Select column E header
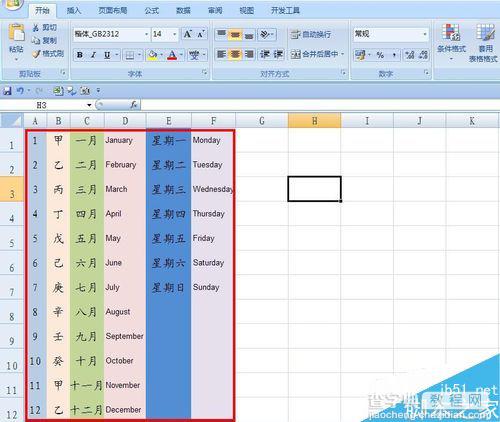 coord(169,120)
